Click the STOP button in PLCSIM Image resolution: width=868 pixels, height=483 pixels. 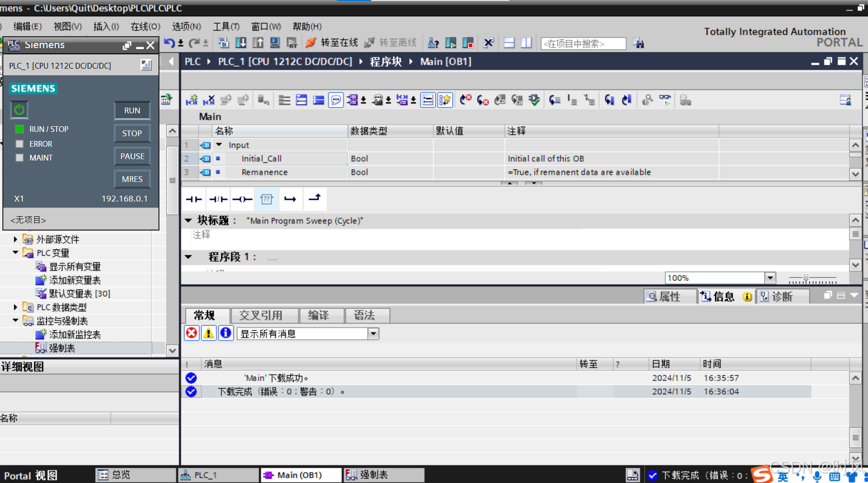pyautogui.click(x=132, y=133)
